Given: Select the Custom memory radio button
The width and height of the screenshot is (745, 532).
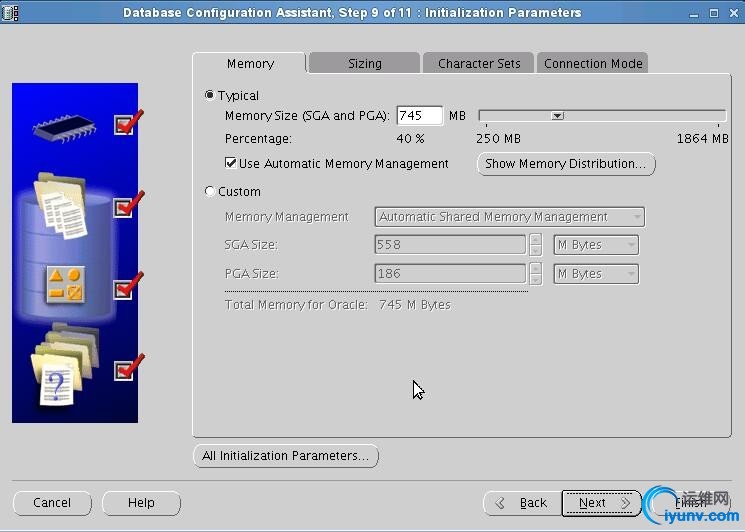Looking at the screenshot, I should point(209,191).
